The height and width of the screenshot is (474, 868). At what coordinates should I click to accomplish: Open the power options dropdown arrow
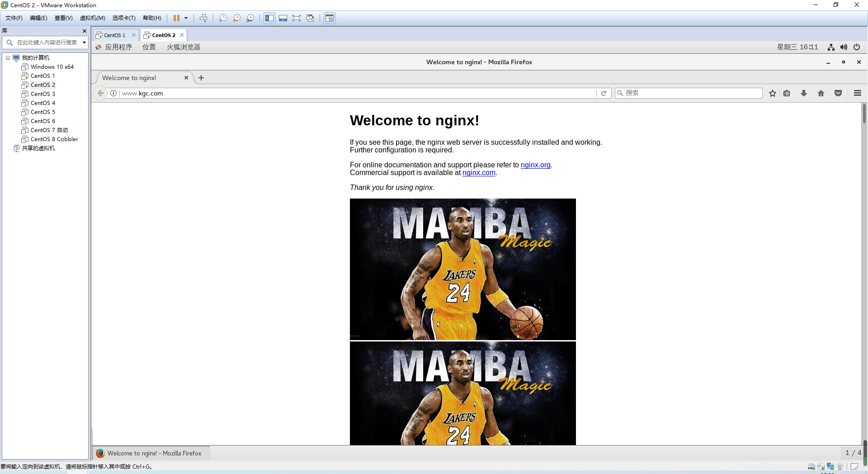(x=186, y=18)
